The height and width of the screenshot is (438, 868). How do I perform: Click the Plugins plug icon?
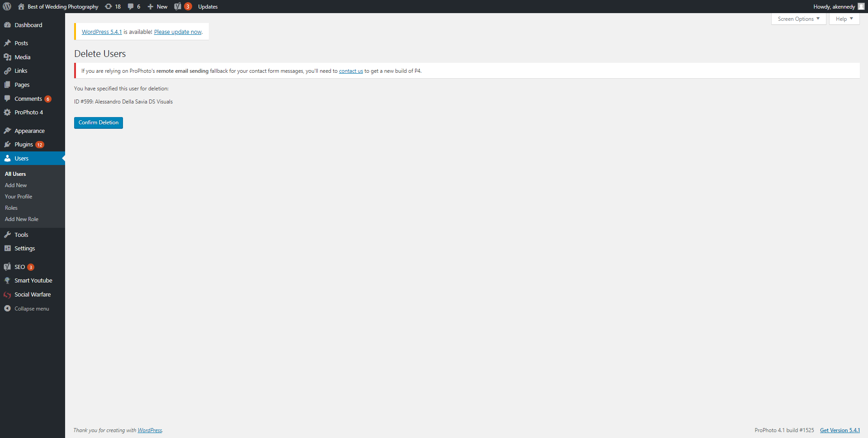7,144
